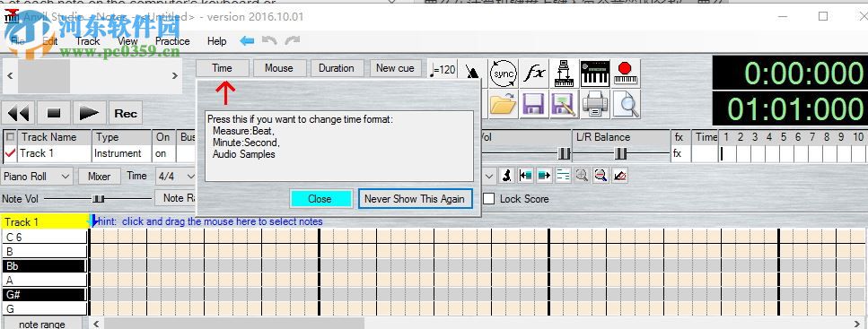Click the Mouse button
868x329 pixels.
(x=279, y=68)
